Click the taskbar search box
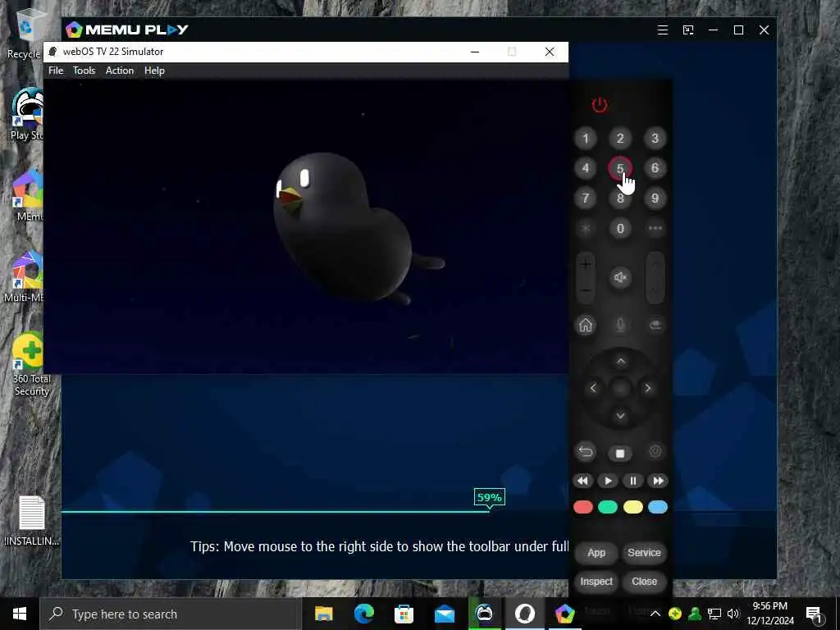Screen dimensions: 840x630 [171, 614]
